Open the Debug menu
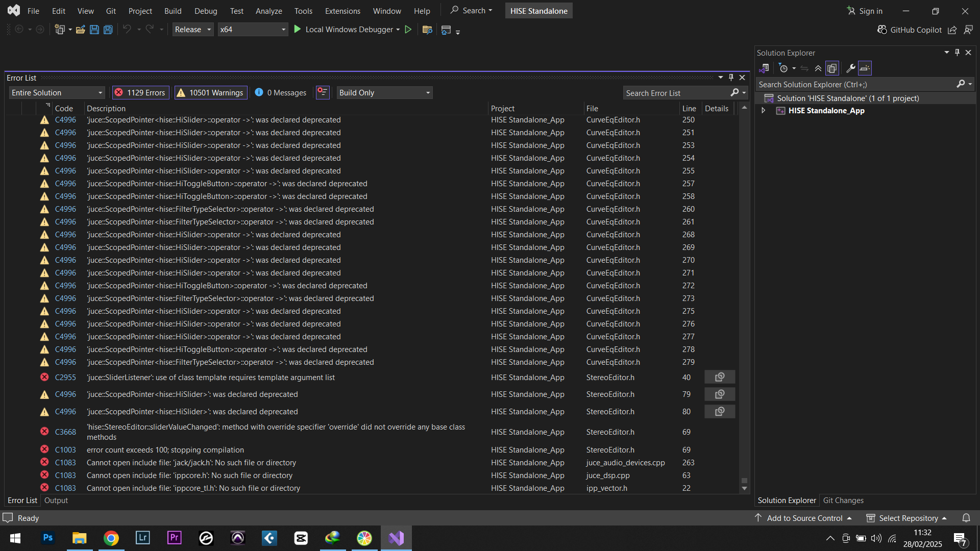980x551 pixels. click(x=206, y=11)
